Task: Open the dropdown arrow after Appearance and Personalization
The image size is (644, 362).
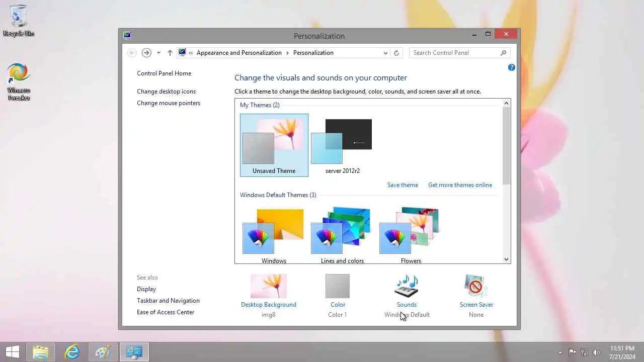Action: click(288, 53)
